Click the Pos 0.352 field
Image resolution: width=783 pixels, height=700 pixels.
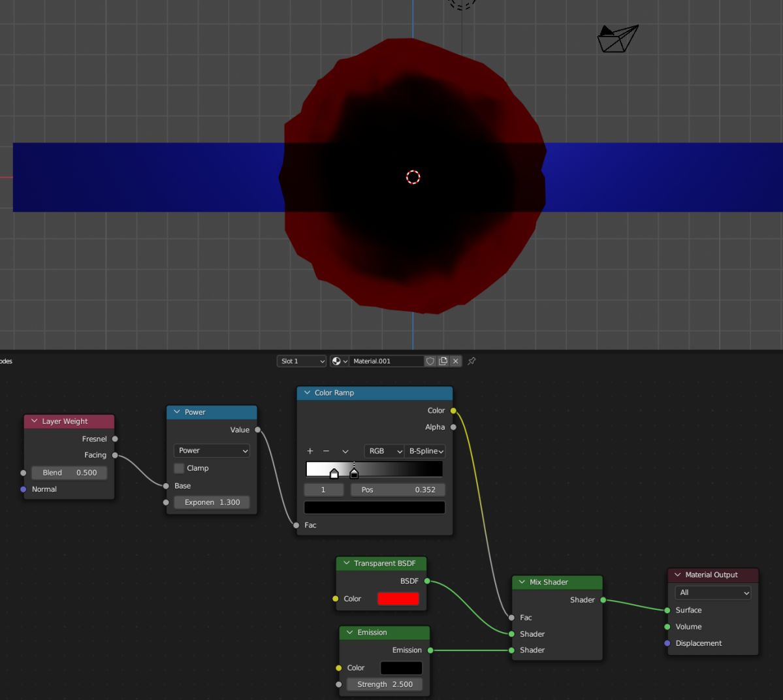click(398, 490)
